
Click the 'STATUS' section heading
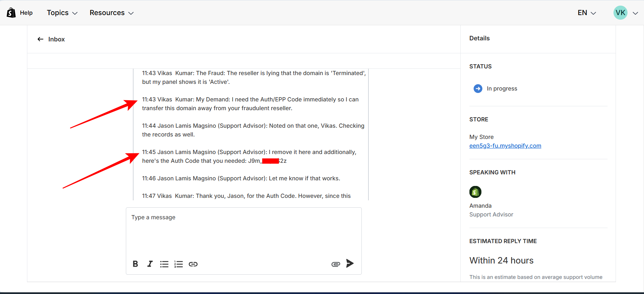click(x=480, y=66)
